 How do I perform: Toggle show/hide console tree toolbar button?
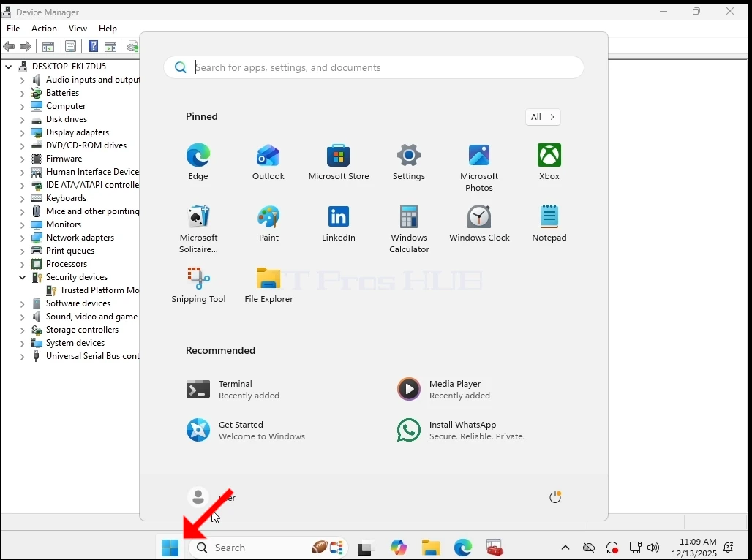click(48, 47)
